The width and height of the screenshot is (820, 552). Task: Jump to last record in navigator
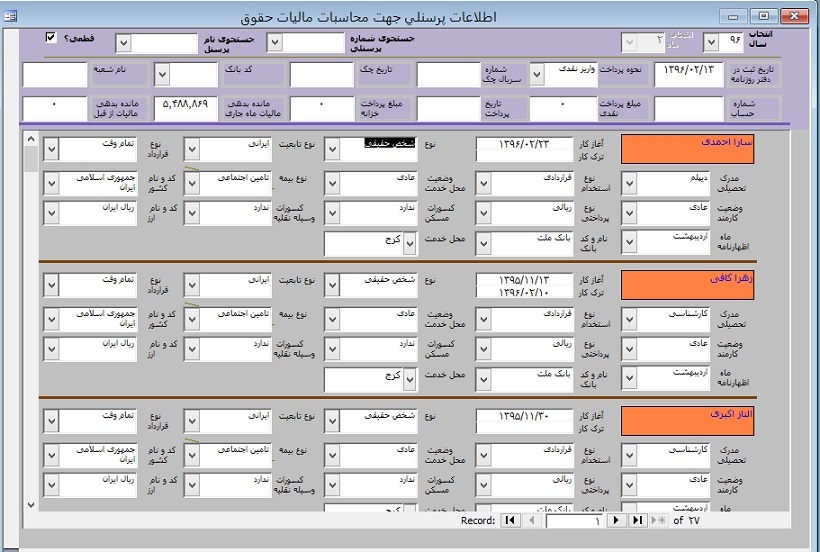(x=637, y=520)
